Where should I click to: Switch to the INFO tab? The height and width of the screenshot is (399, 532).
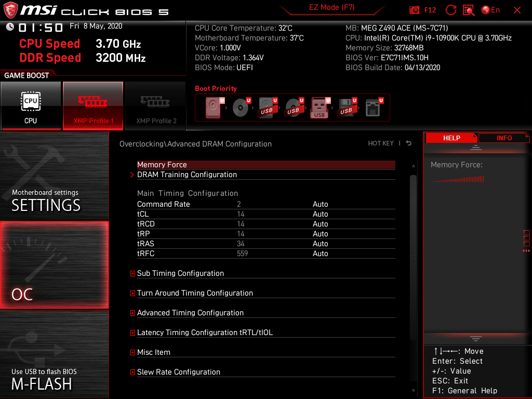coord(504,138)
